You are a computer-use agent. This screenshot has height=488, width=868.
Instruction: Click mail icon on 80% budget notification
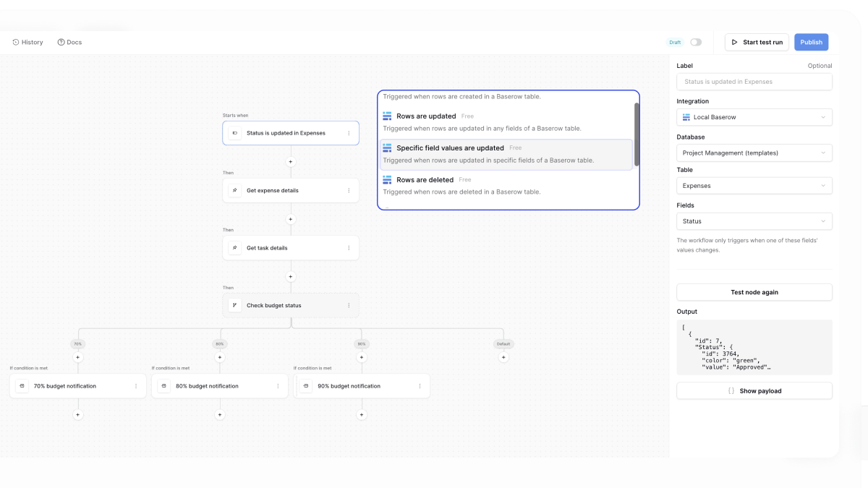[163, 386]
